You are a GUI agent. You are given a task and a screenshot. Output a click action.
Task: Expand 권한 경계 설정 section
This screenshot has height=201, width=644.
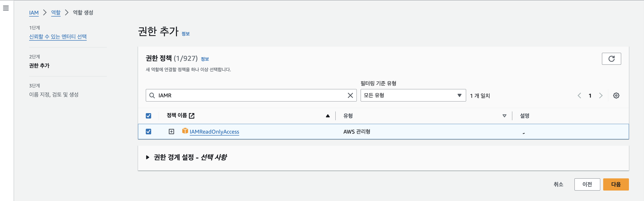(148, 157)
